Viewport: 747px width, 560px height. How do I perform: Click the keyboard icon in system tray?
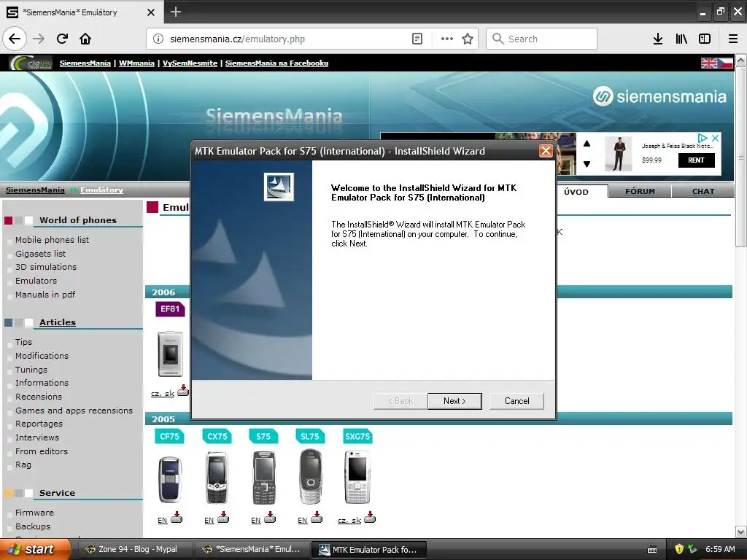point(652,550)
